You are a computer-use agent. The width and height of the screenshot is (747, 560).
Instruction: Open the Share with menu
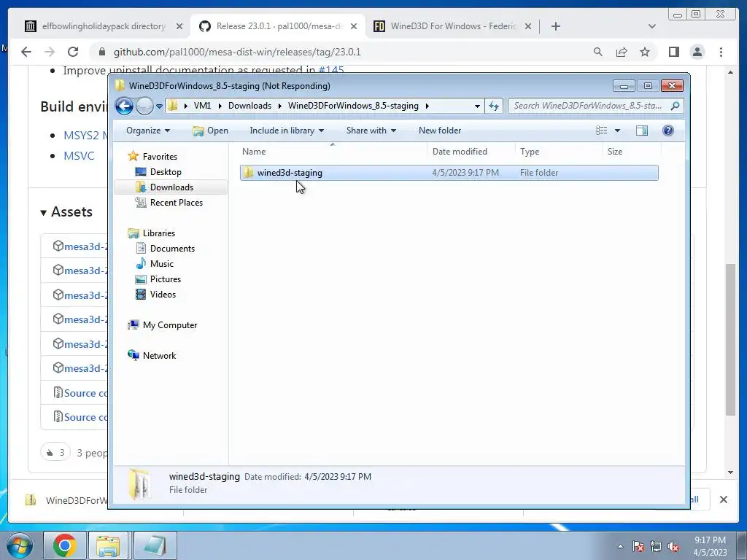[371, 131]
